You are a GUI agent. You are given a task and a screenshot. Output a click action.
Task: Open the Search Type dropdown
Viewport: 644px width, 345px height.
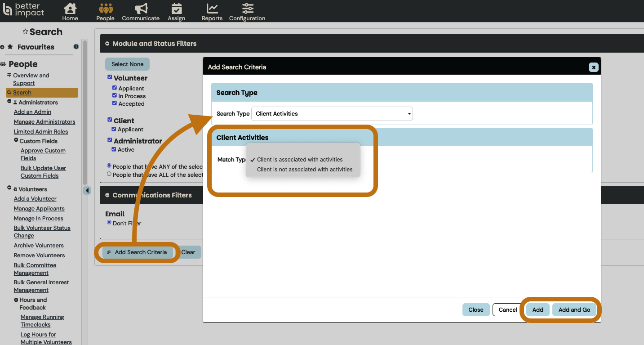(x=332, y=114)
